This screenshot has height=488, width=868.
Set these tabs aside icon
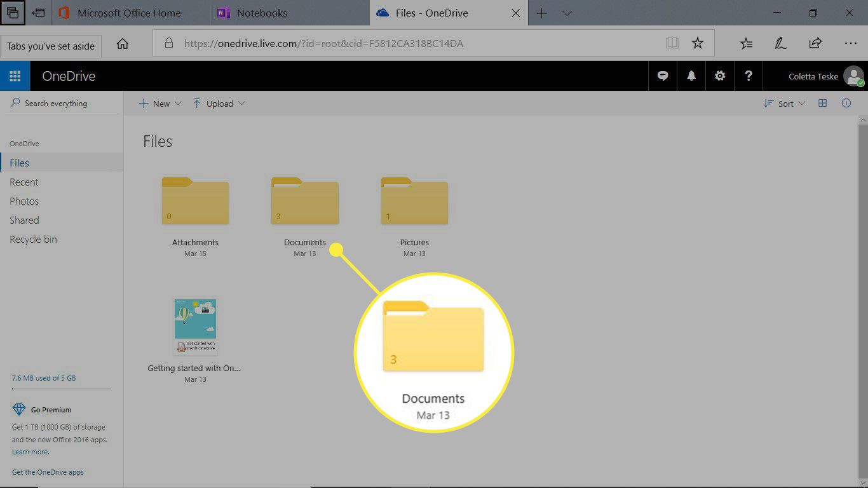(38, 13)
